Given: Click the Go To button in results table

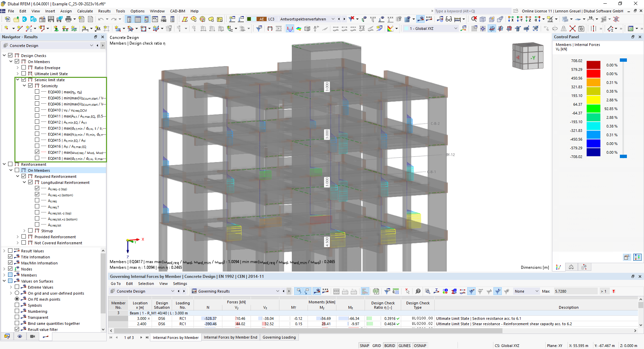Looking at the screenshot, I should pyautogui.click(x=115, y=284).
